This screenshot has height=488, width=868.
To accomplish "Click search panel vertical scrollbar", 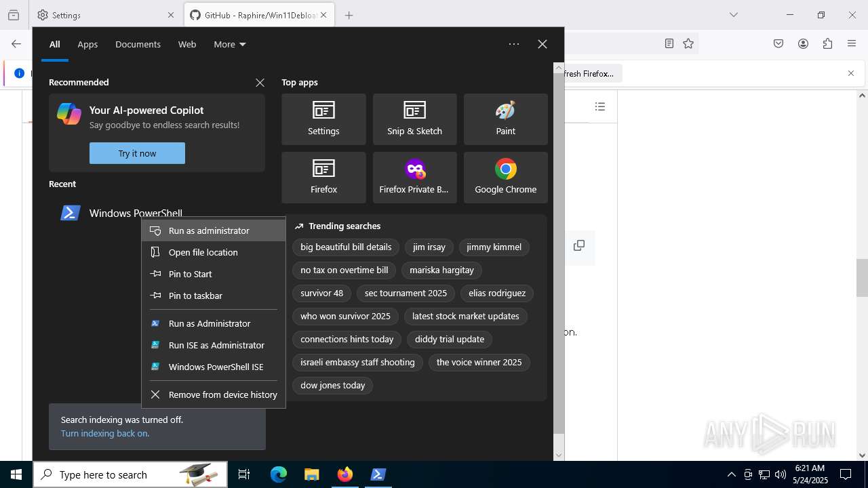I will click(x=559, y=254).
